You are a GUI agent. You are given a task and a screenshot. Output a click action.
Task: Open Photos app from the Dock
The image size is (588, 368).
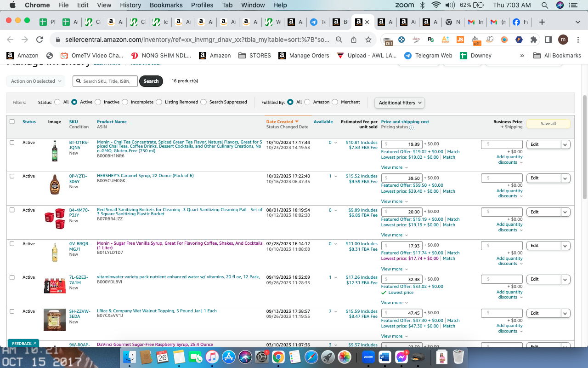tap(344, 357)
